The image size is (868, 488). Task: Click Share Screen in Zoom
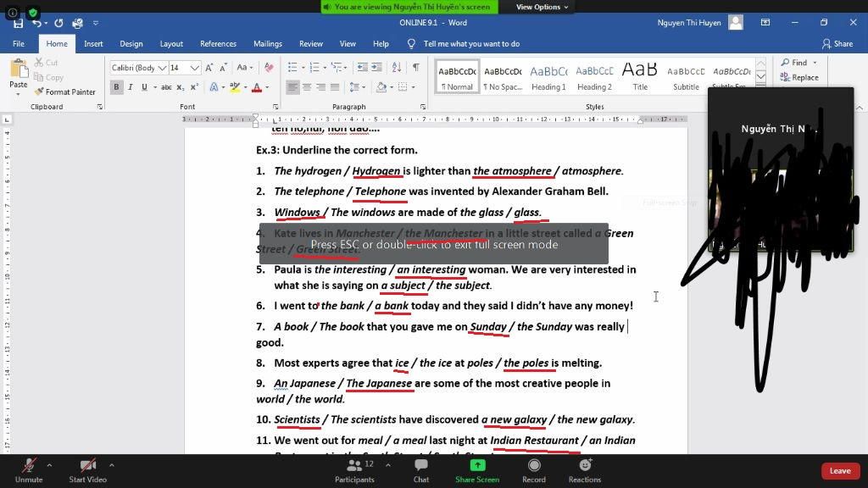[477, 471]
